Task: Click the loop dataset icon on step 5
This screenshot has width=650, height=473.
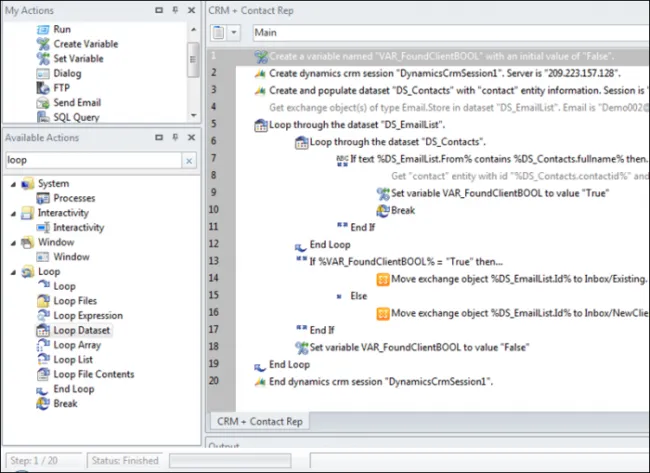Action: [x=260, y=125]
